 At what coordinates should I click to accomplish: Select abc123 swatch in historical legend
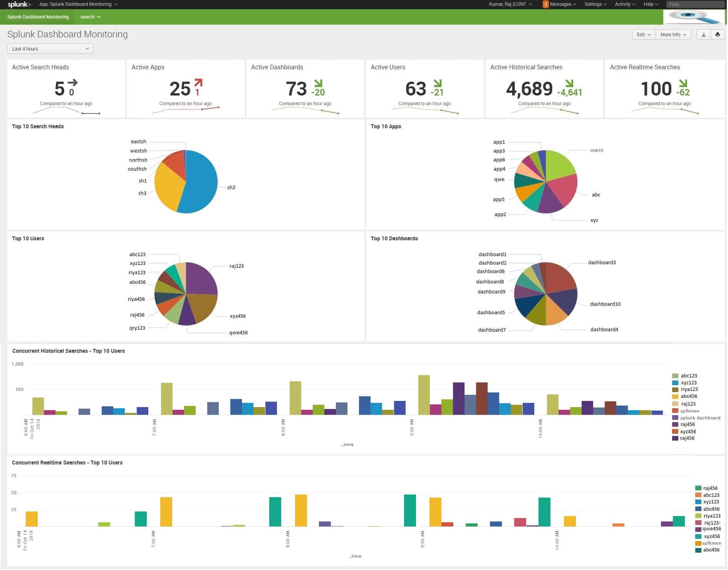point(676,376)
